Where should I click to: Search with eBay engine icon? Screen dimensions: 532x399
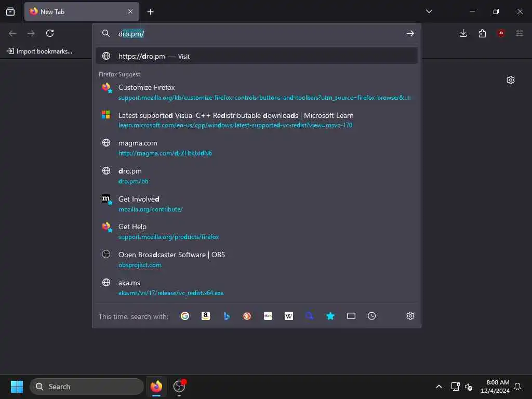coord(268,316)
